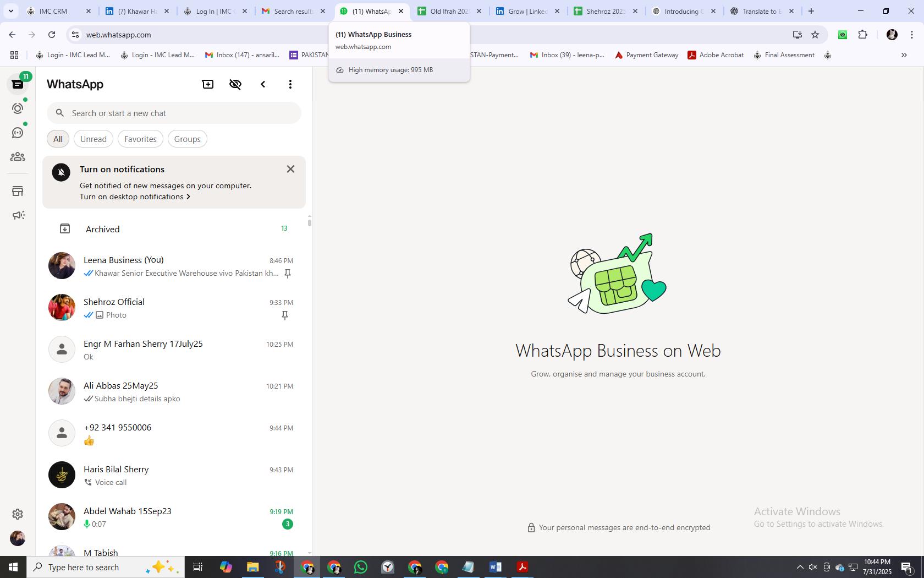Screen dimensions: 924x578
Task: Click pin icon on Leena Business chat
Action: coord(287,274)
